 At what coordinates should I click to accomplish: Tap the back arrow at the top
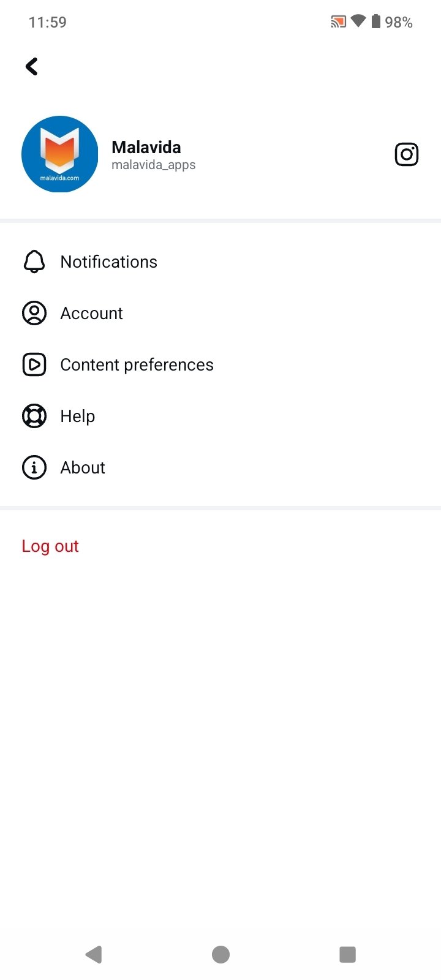[x=32, y=66]
